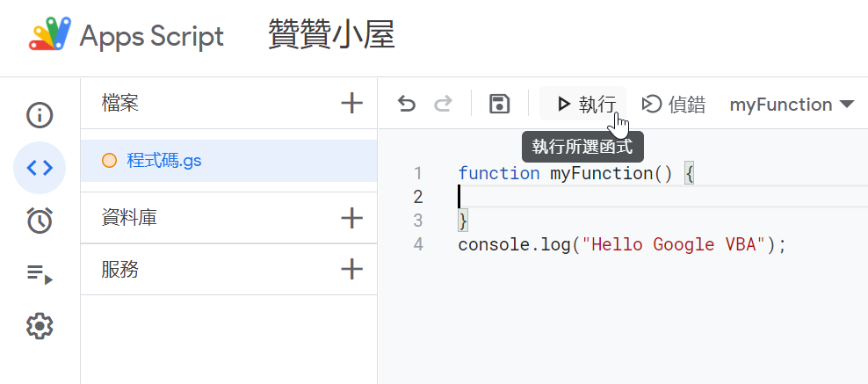Open Triggers via the alarm clock icon

pyautogui.click(x=40, y=220)
